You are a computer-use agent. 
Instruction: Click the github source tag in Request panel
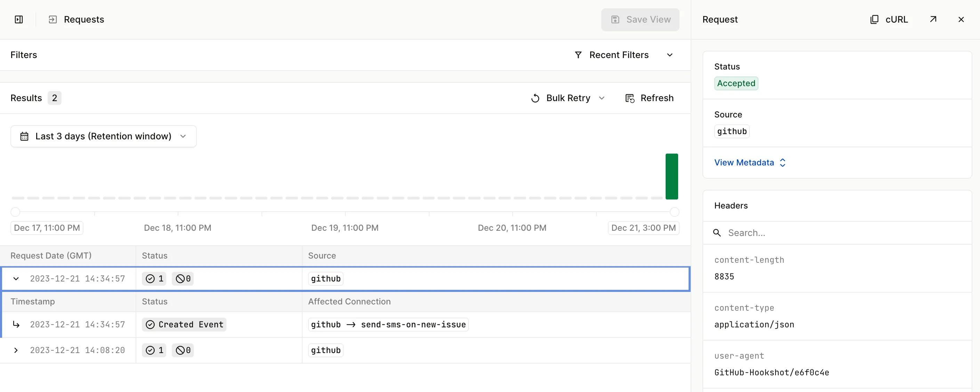pos(732,131)
